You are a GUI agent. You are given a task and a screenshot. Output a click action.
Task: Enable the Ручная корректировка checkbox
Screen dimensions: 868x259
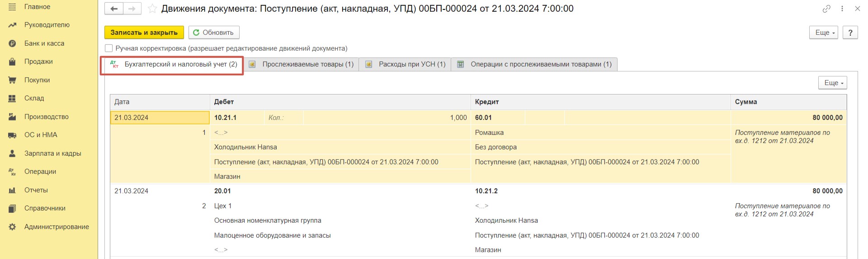[x=108, y=48]
